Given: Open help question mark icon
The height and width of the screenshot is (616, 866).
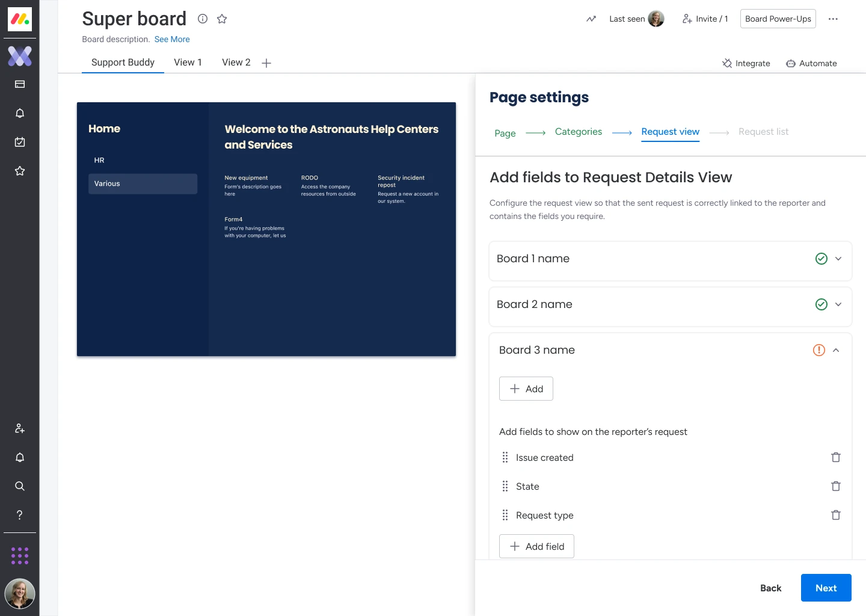Looking at the screenshot, I should pyautogui.click(x=20, y=515).
